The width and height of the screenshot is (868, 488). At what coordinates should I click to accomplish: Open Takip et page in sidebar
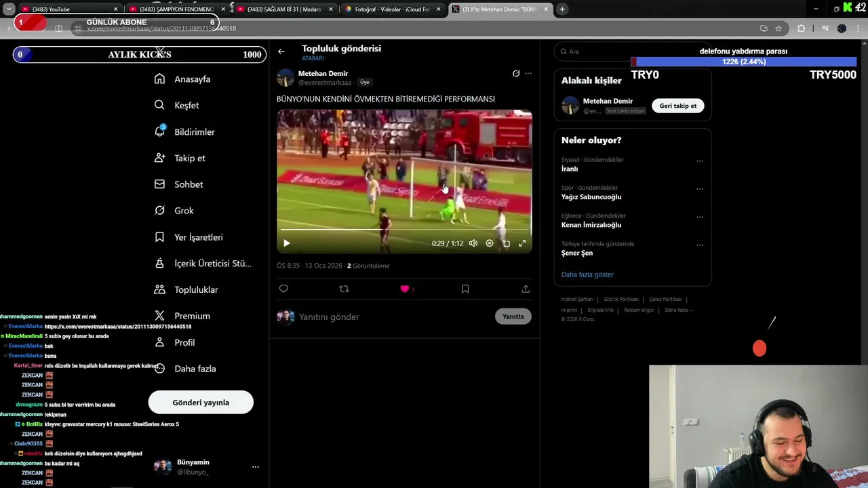180,158
